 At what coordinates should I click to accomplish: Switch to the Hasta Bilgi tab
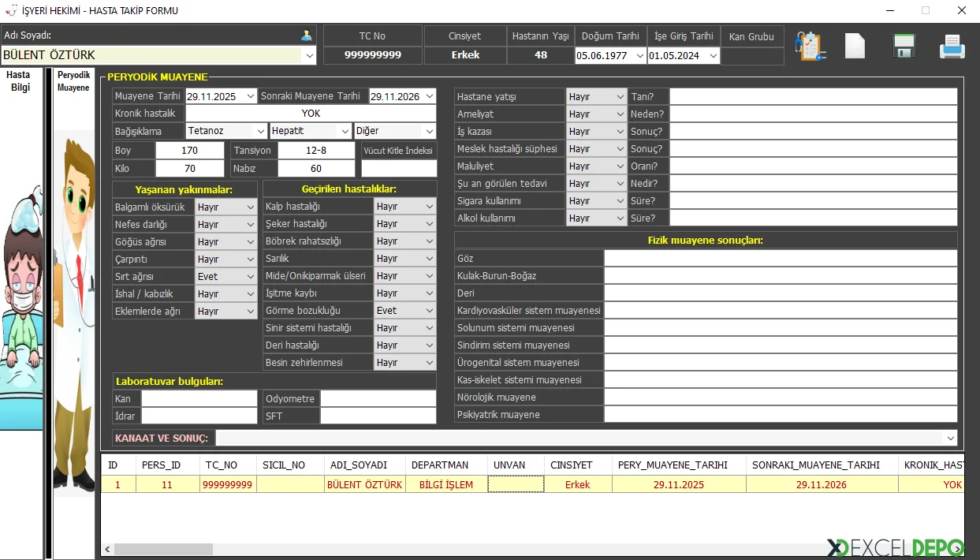click(x=20, y=81)
